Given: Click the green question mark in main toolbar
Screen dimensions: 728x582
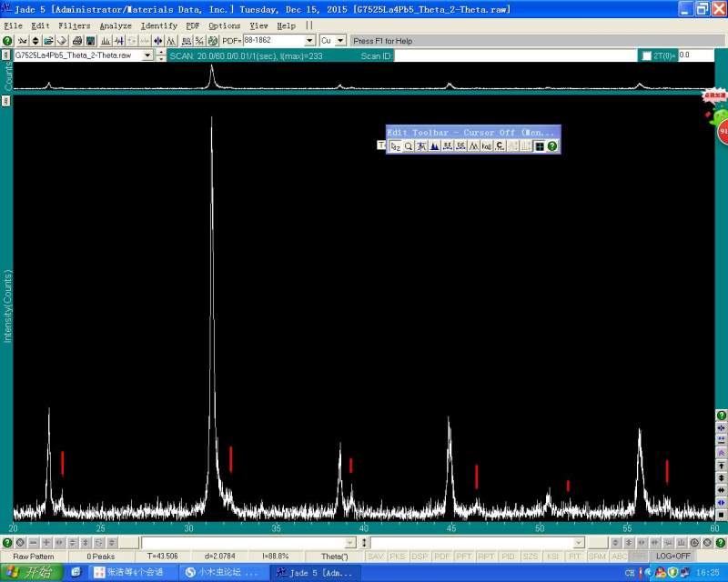Looking at the screenshot, I should pyautogui.click(x=7, y=41).
